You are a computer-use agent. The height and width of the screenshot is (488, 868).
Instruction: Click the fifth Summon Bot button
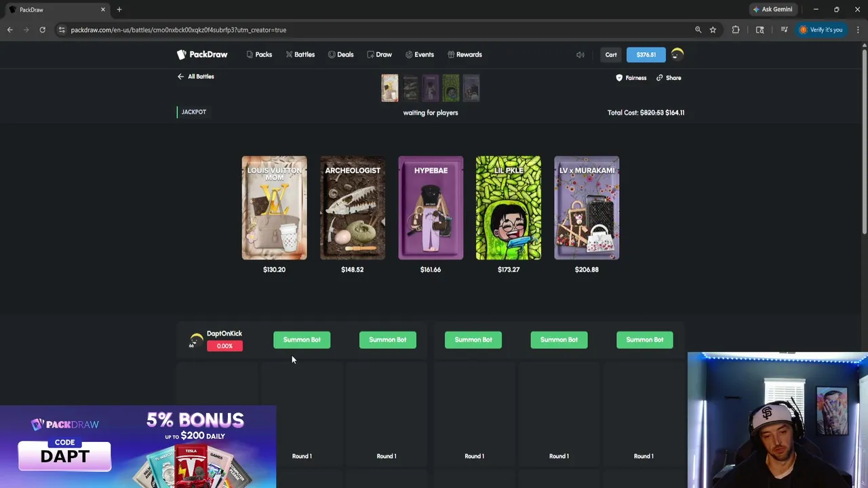click(645, 340)
